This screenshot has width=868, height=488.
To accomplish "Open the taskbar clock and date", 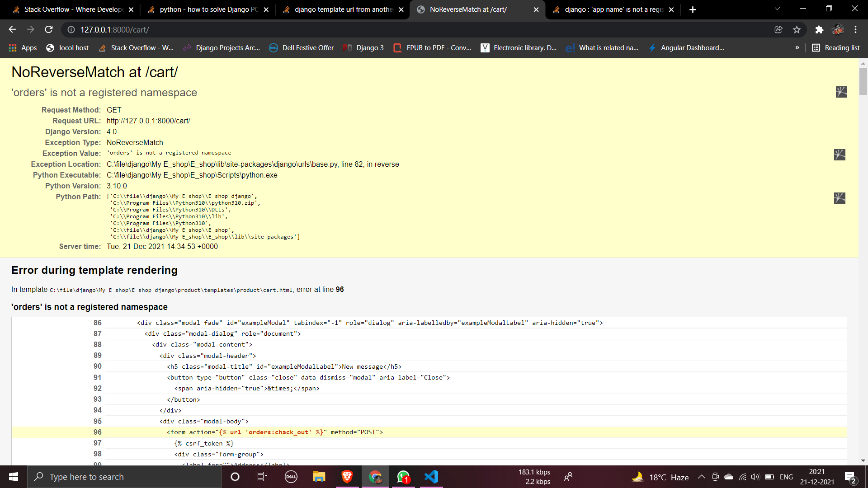I will tap(817, 477).
